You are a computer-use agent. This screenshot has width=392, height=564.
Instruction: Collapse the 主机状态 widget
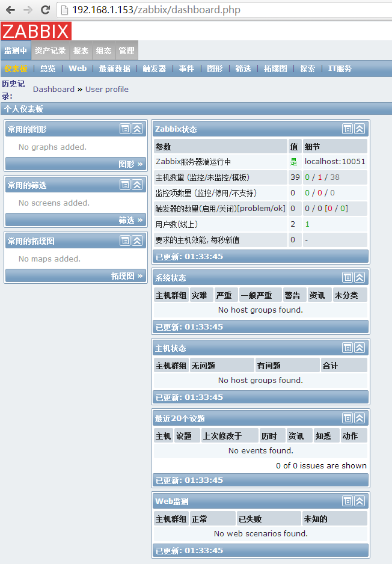tap(360, 348)
